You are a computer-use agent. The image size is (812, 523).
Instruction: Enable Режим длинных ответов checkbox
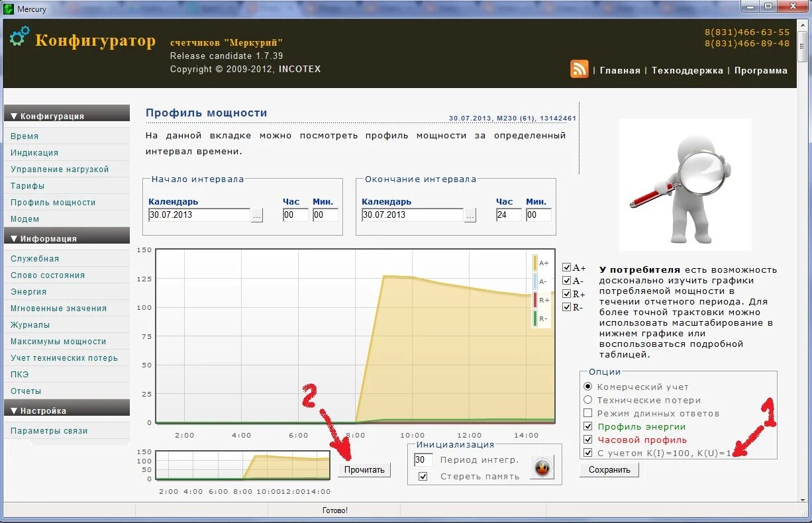(x=587, y=413)
